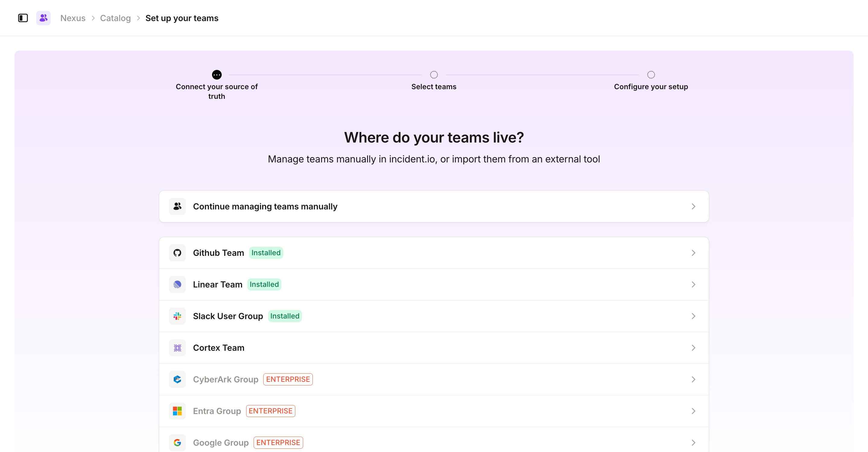Open chevron on the Cortex Team row
The image size is (868, 452).
[x=693, y=348]
